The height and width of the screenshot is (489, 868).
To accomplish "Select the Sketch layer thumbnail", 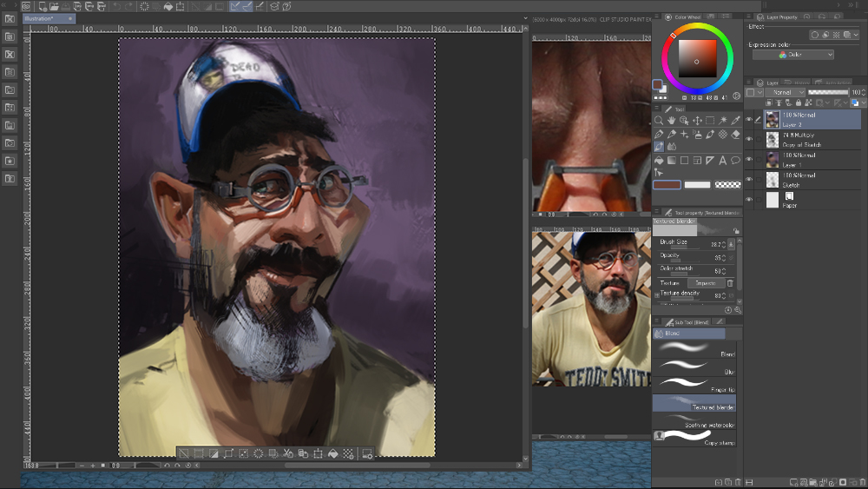I will [773, 180].
